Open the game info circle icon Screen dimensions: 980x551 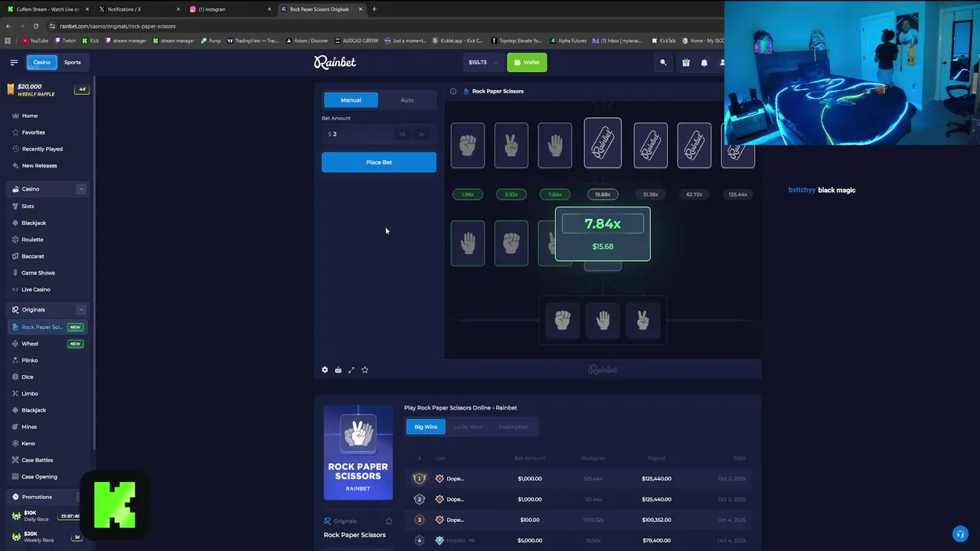coord(453,91)
